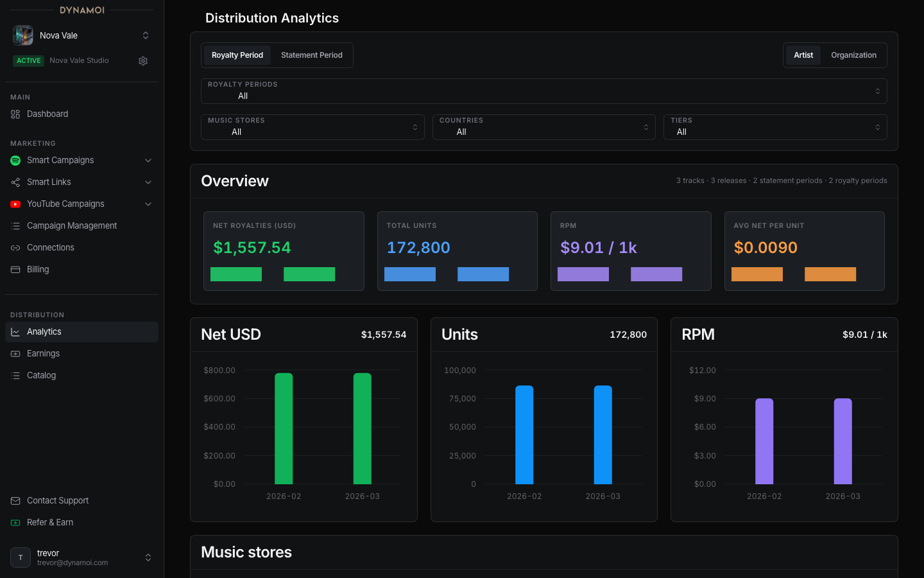This screenshot has height=578, width=924.
Task: Select Royalty Period toggle
Action: click(237, 55)
